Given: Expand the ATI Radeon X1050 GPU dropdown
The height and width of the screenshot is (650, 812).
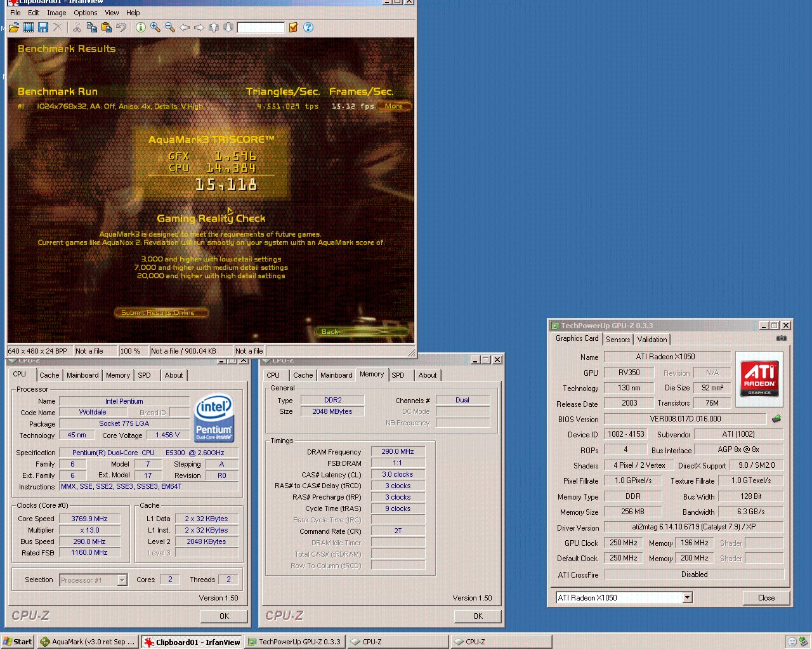Looking at the screenshot, I should point(687,598).
